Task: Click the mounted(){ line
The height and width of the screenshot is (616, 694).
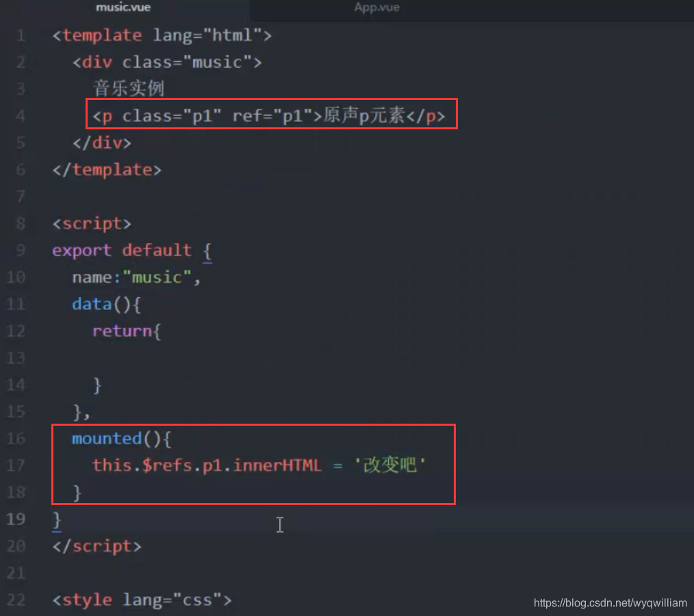Action: (x=121, y=439)
